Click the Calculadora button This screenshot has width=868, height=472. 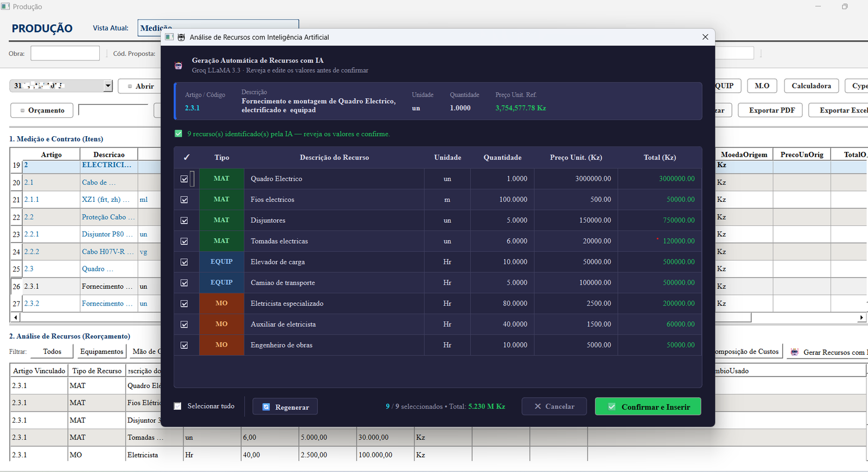pos(811,86)
